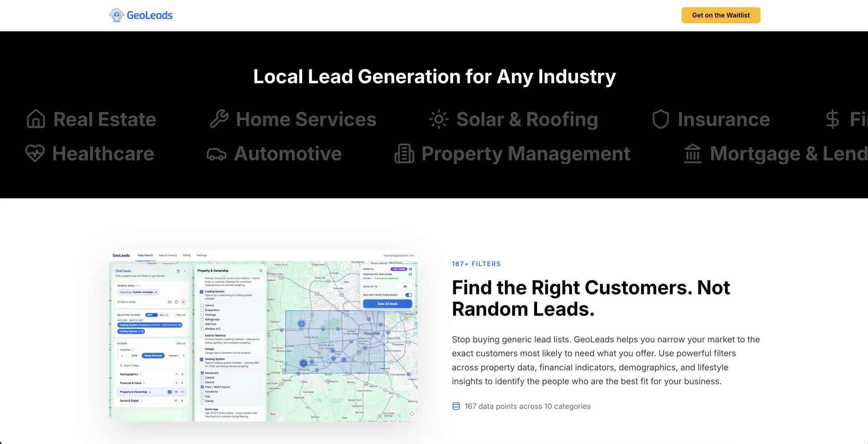Uncheck the Cooling System checkbox
Screen dimensions: 868x444
202,292
